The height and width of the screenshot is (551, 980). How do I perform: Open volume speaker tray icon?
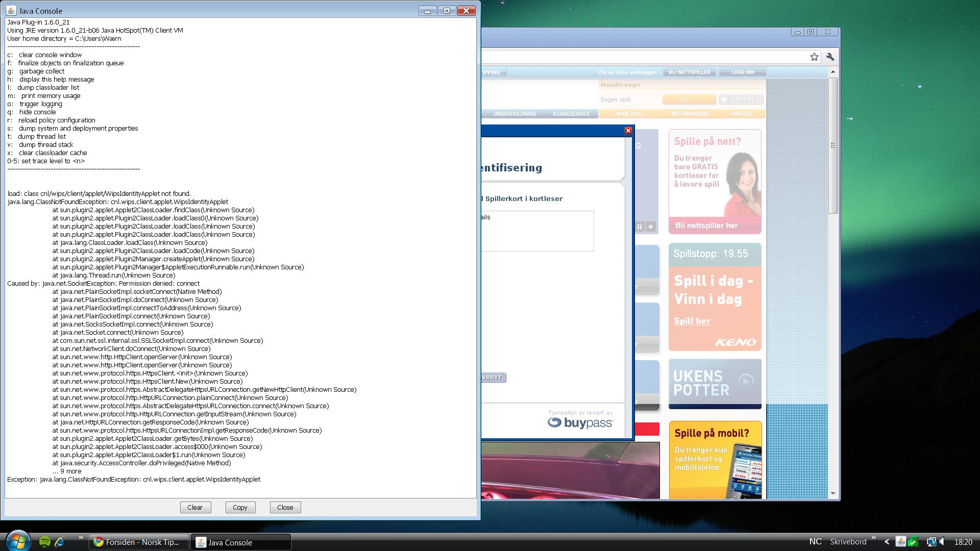(942, 542)
